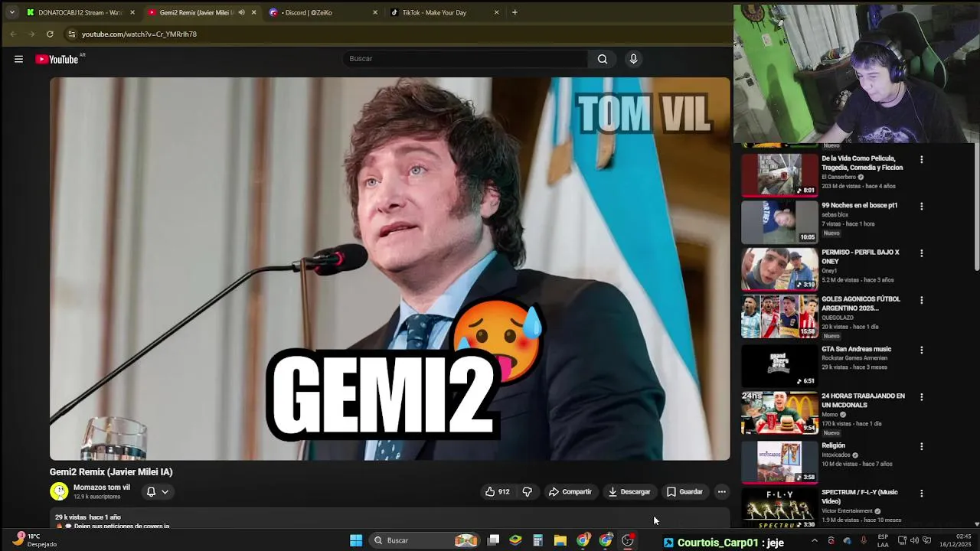Open the 24 HORAS TRABAJANDO EN UN MCDONALDS title

point(863,400)
